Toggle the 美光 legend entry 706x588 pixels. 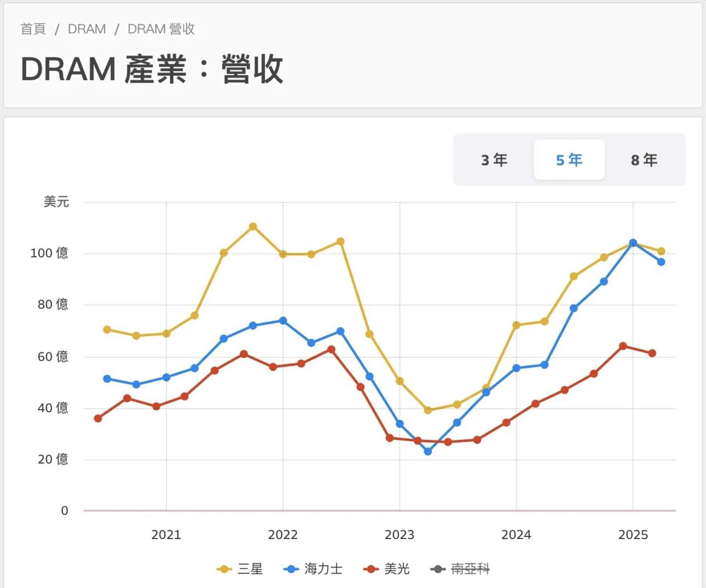tap(387, 569)
